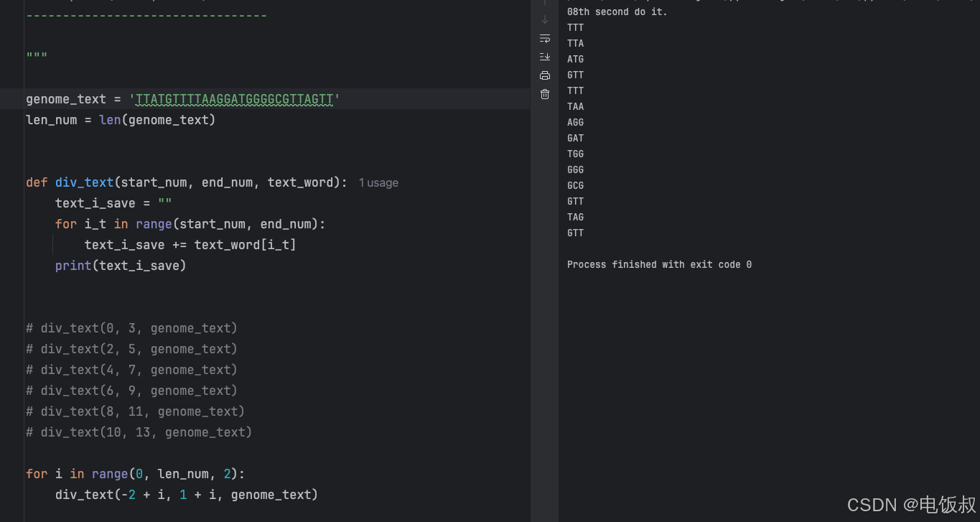Click the 'AGG' console output line
This screenshot has height=522, width=980.
click(x=575, y=123)
